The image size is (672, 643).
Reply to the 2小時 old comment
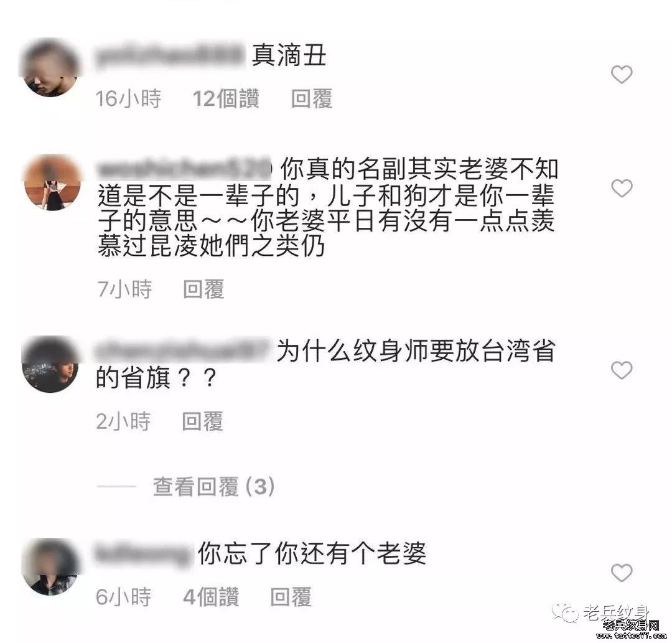pyautogui.click(x=202, y=421)
